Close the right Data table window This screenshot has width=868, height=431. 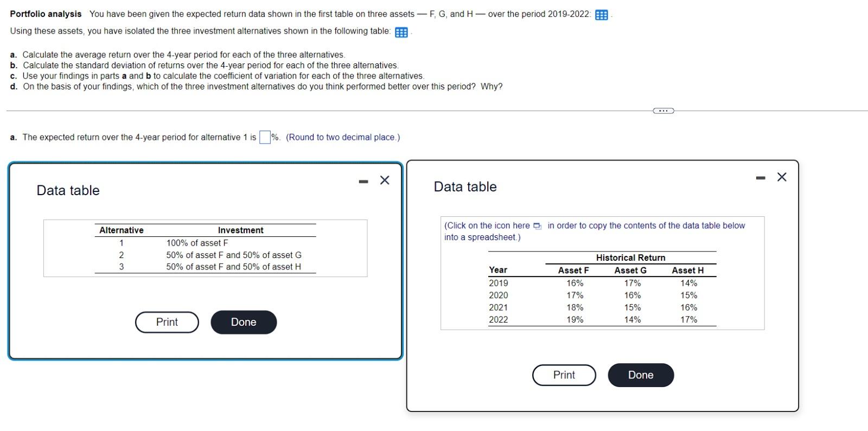pos(781,176)
